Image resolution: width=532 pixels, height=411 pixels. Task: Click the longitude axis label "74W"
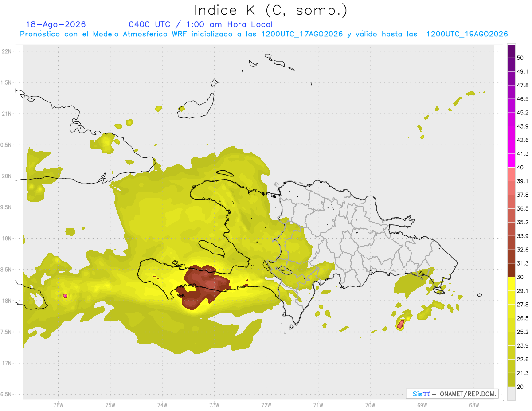[162, 405]
